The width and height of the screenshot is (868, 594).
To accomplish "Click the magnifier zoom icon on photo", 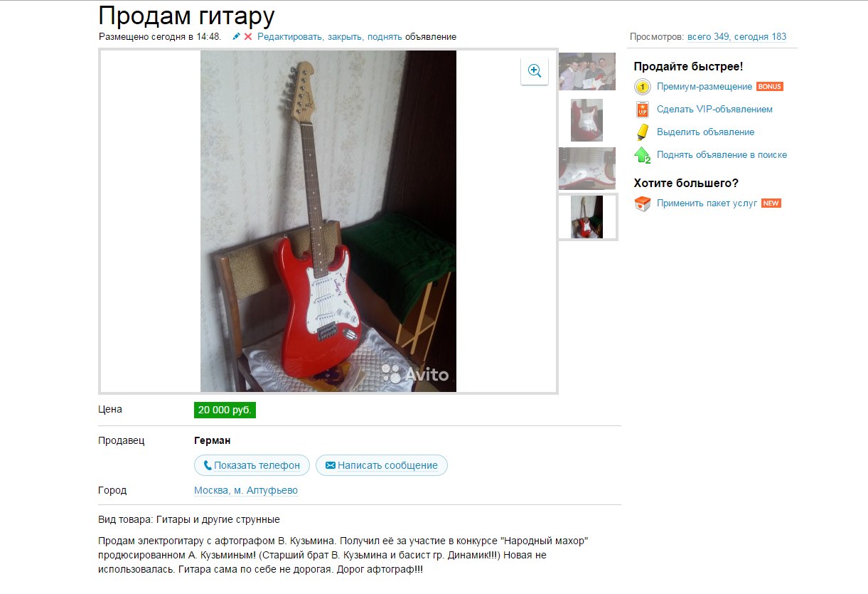I will pyautogui.click(x=535, y=71).
